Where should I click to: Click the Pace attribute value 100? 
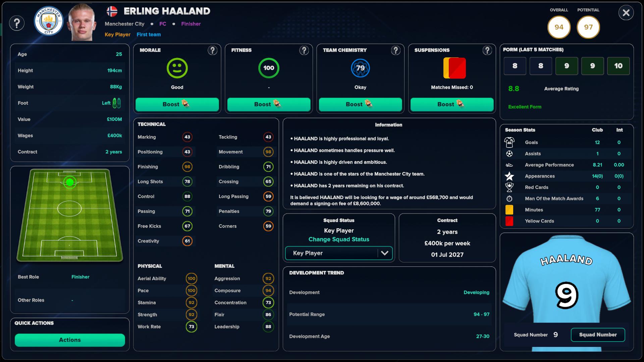click(x=191, y=291)
